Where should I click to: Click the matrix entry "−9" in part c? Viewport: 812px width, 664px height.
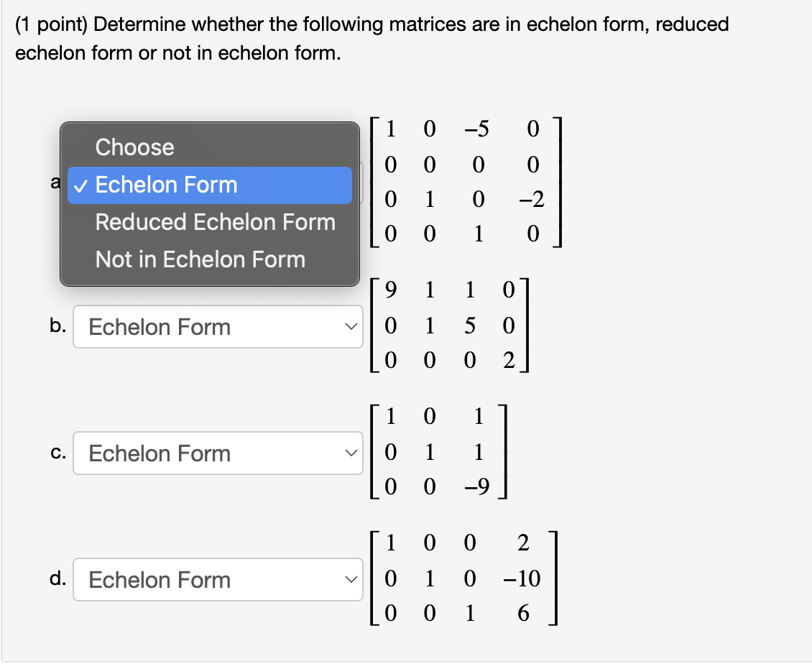coord(478,487)
